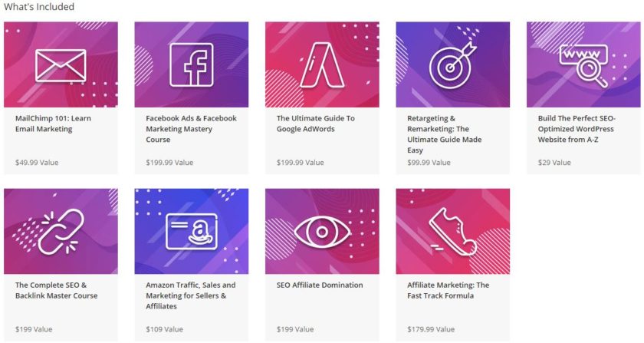Click the envelope icon on MailChimp course
Viewport: 644px width, 343px height.
pyautogui.click(x=61, y=65)
